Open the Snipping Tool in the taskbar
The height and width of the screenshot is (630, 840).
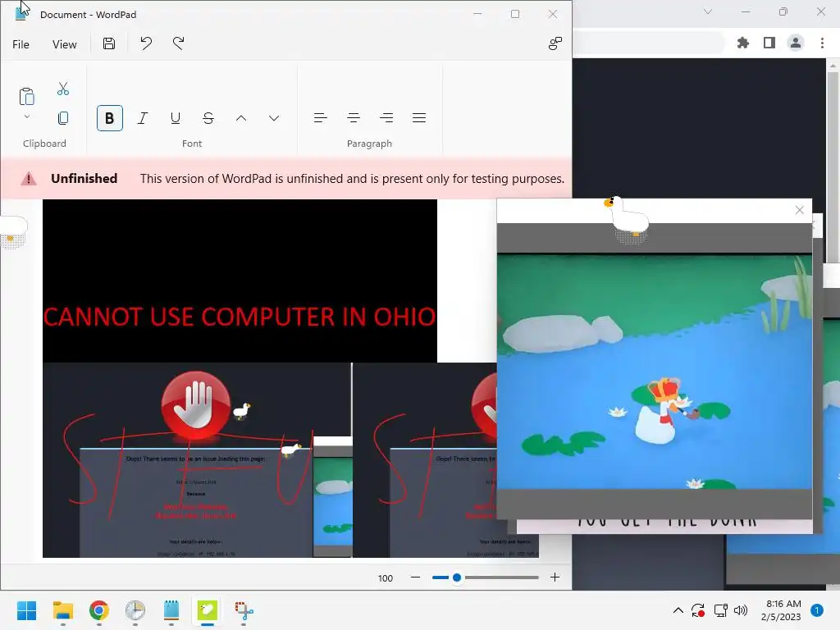(x=244, y=610)
